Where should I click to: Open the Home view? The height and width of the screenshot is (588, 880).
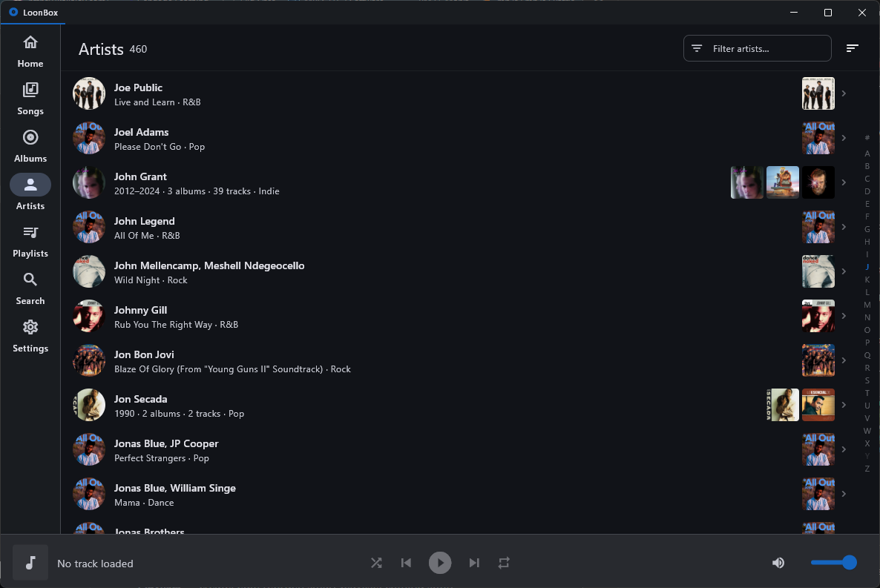coord(30,50)
